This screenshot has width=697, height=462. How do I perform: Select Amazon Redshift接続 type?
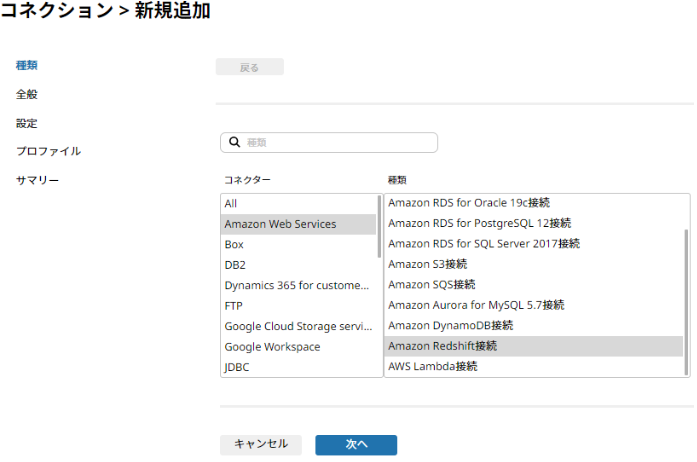pyautogui.click(x=534, y=346)
